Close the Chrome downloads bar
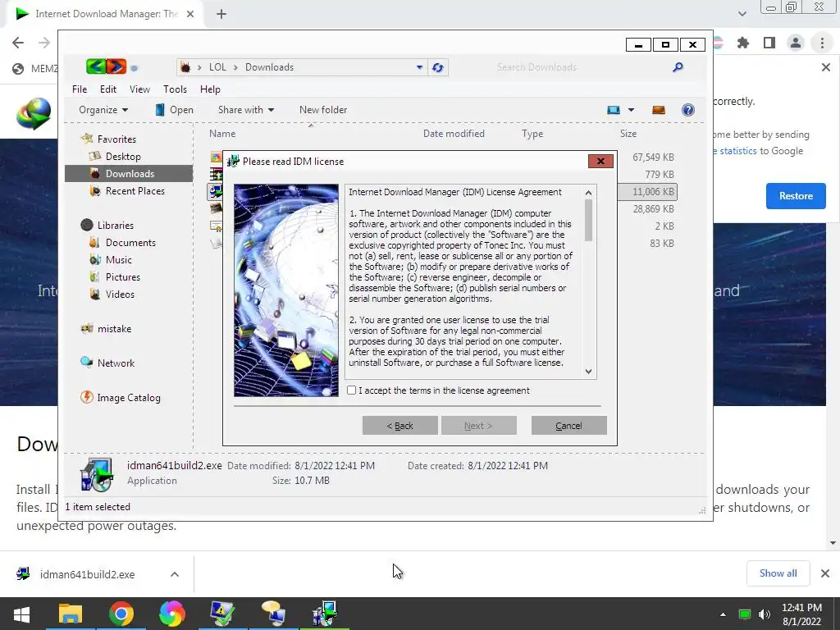840x630 pixels. 825,573
